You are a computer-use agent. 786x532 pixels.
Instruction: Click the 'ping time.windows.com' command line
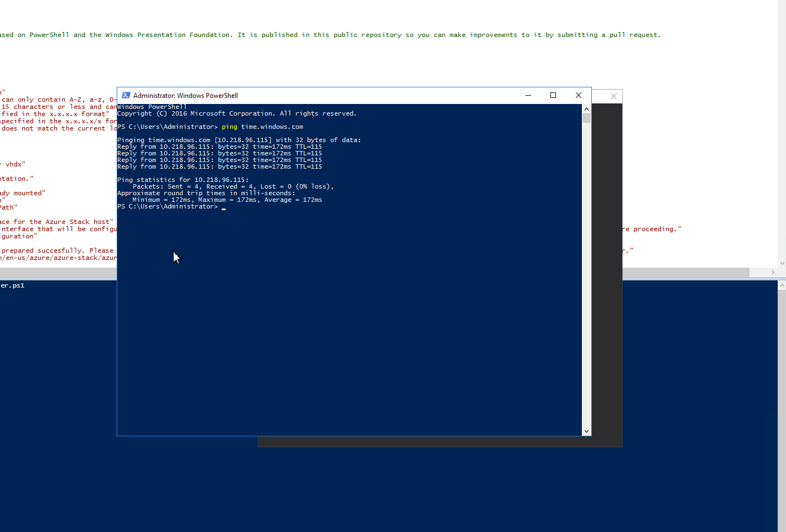click(210, 127)
